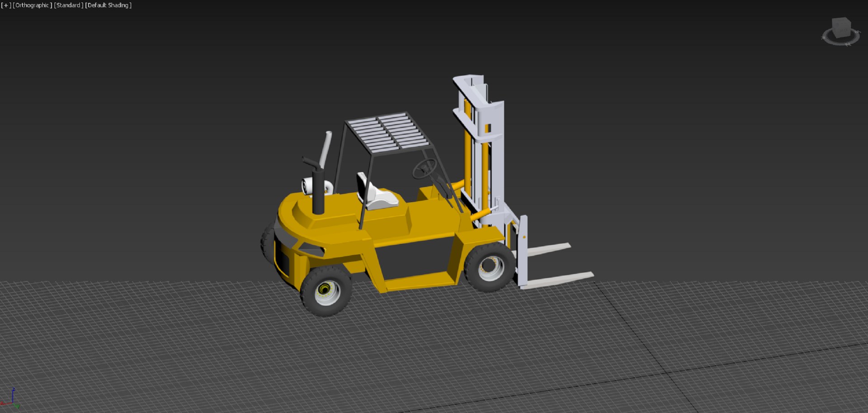
Task: Open the Default Shading menu
Action: point(108,5)
